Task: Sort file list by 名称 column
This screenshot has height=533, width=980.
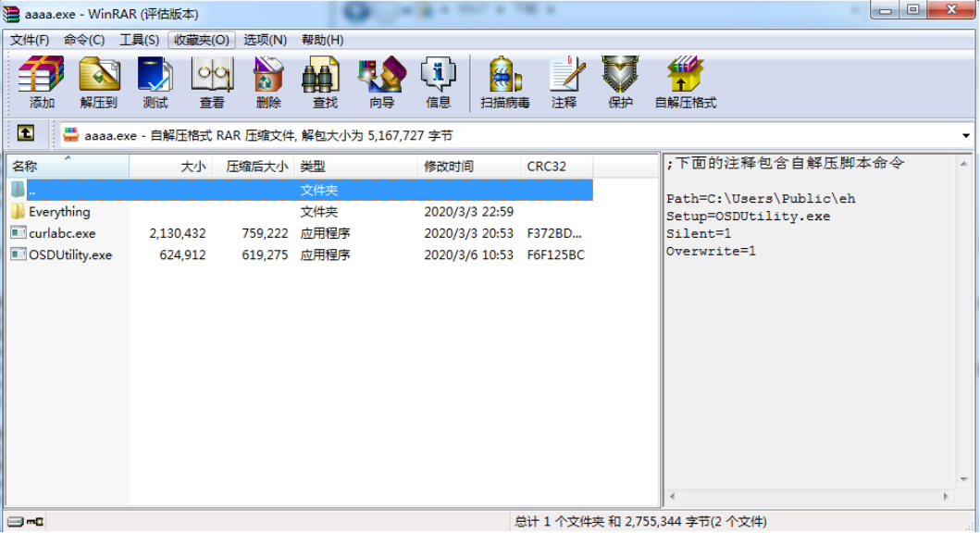Action: click(68, 167)
